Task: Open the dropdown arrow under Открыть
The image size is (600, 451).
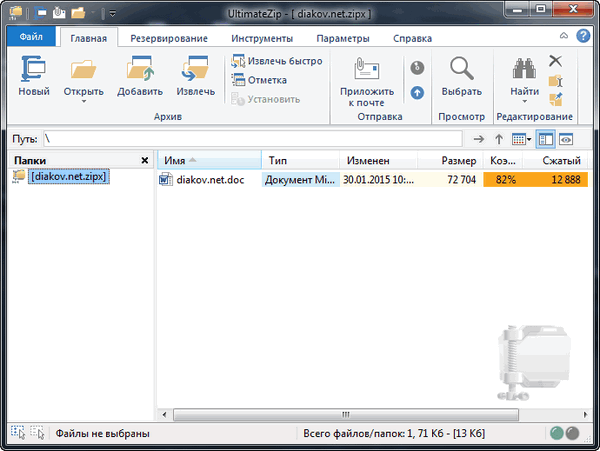Action: coord(83,101)
